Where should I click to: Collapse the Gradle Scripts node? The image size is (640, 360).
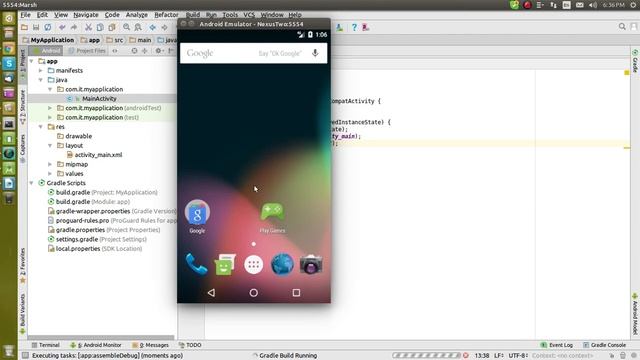click(x=32, y=183)
